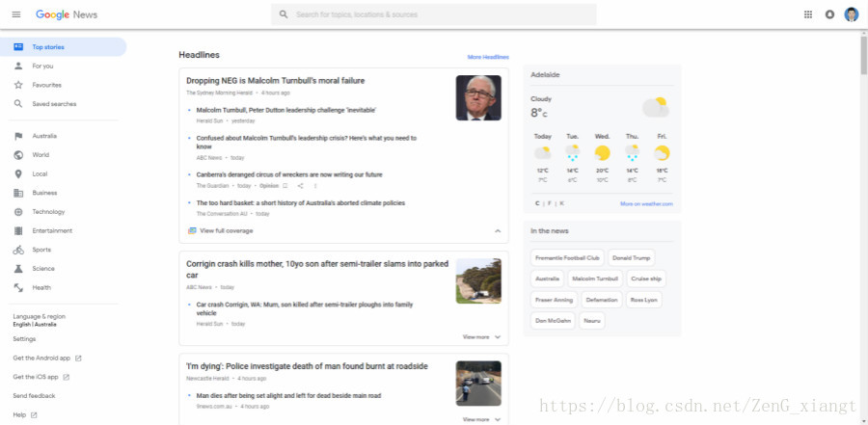Select Top stories in sidebar
Image resolution: width=868 pixels, height=425 pixels.
[x=63, y=47]
